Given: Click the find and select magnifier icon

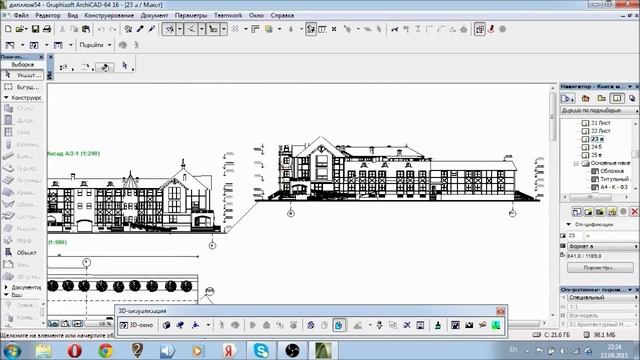Looking at the screenshot, I should (x=128, y=29).
